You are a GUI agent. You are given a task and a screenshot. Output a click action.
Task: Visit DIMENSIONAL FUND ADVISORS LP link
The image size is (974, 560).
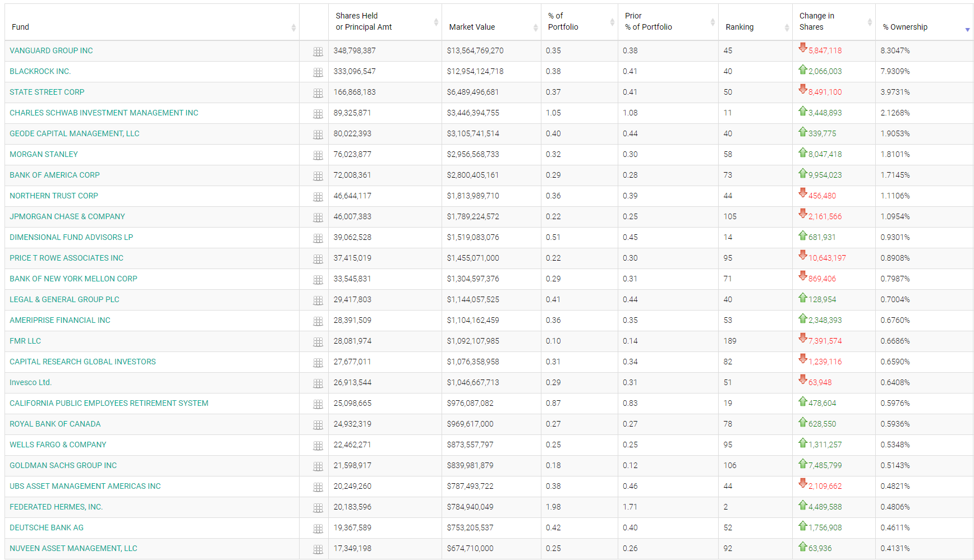[x=71, y=237]
